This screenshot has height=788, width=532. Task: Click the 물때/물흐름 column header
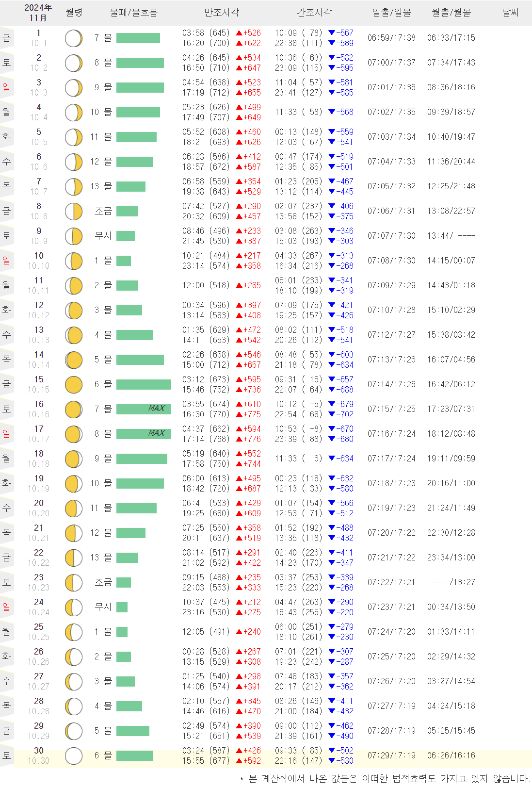pyautogui.click(x=134, y=13)
